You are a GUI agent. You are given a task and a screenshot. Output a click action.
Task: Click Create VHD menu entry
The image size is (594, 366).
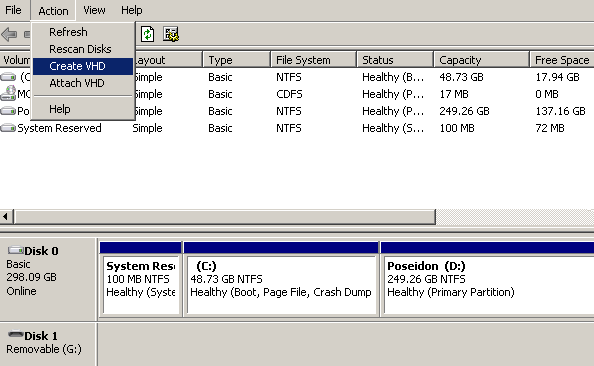click(83, 66)
